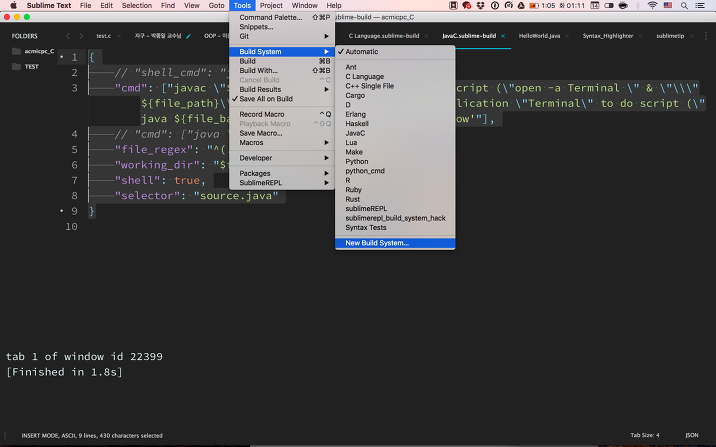Open the tab overflow dots menu

pyautogui.click(x=706, y=36)
